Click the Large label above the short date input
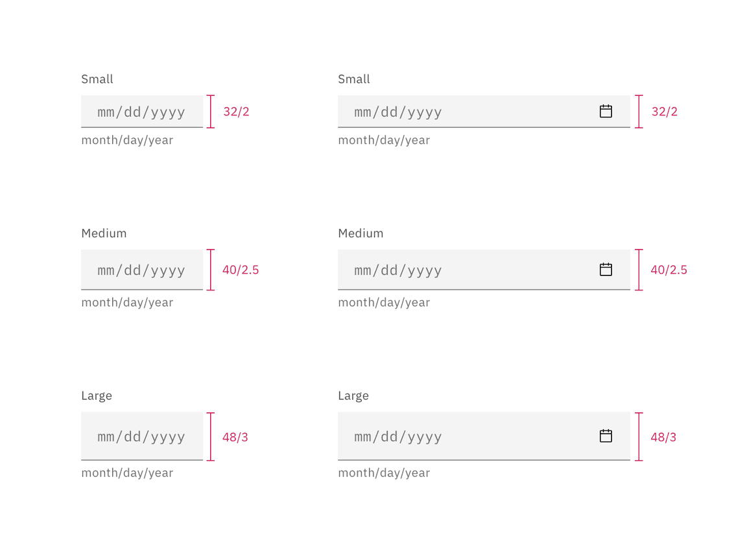The width and height of the screenshot is (747, 560). pyautogui.click(x=97, y=395)
